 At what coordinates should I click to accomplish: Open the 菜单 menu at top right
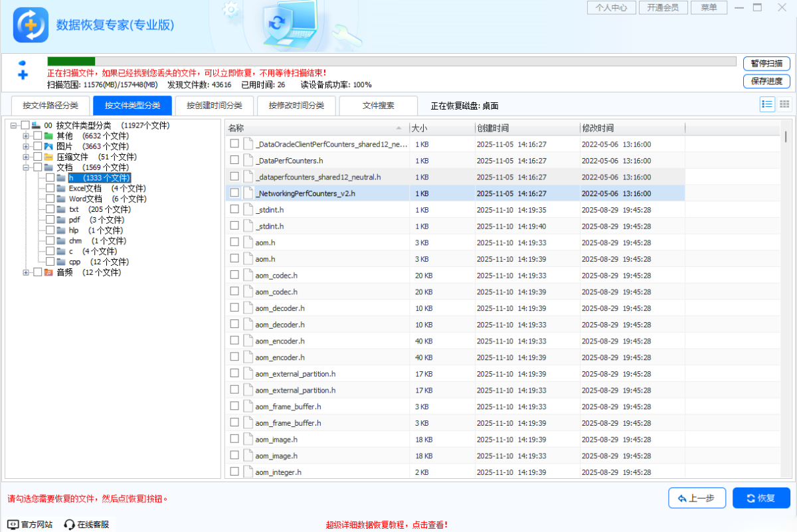pyautogui.click(x=709, y=8)
